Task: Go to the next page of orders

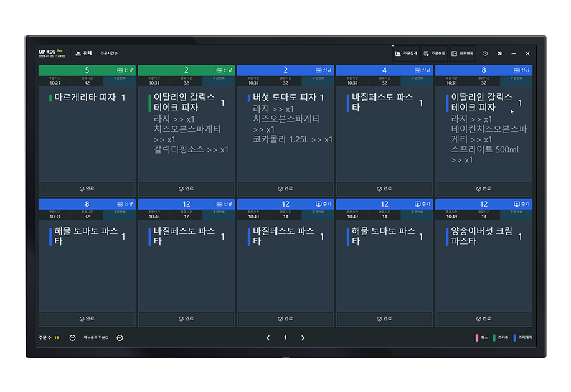Action: (x=303, y=338)
